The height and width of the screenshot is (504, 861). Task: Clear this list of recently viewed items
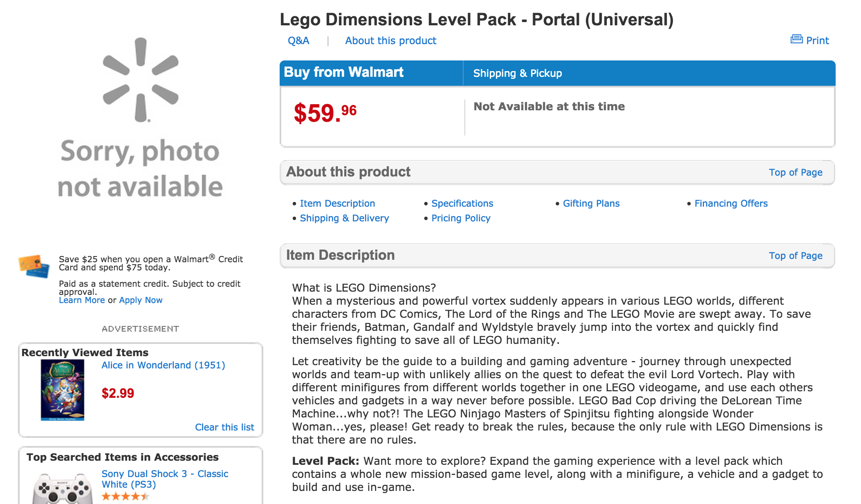[224, 427]
